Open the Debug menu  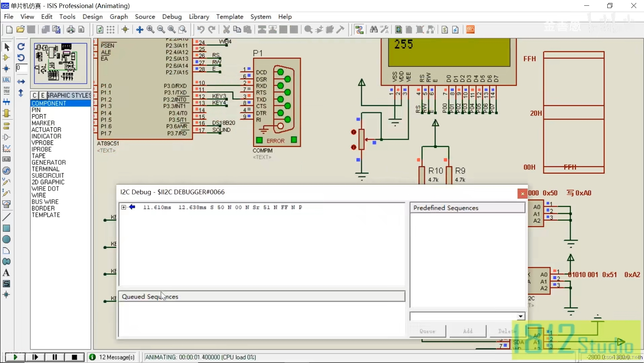click(172, 16)
